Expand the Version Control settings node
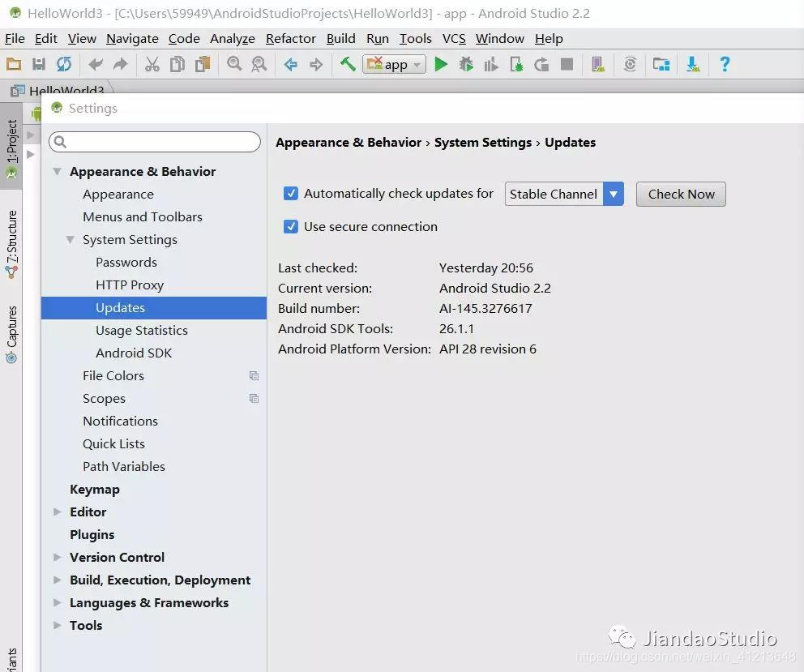 [x=58, y=557]
